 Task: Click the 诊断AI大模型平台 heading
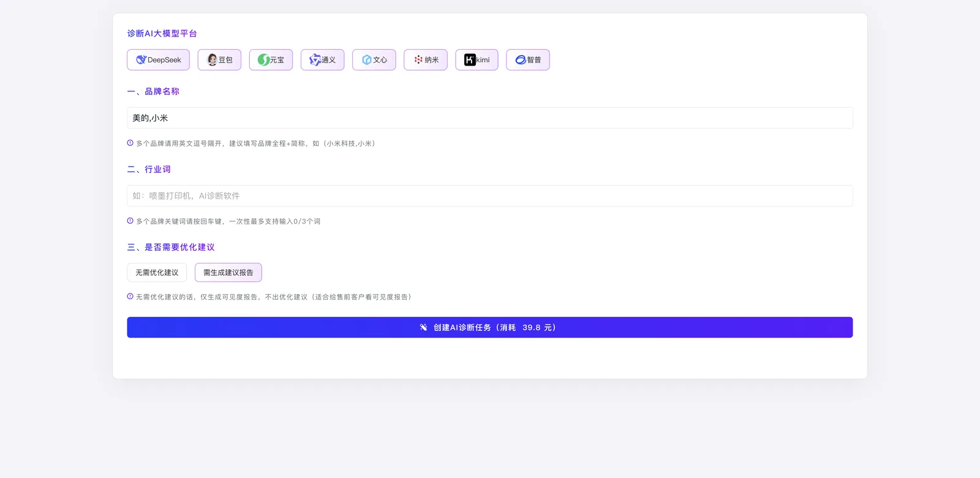[x=162, y=34]
